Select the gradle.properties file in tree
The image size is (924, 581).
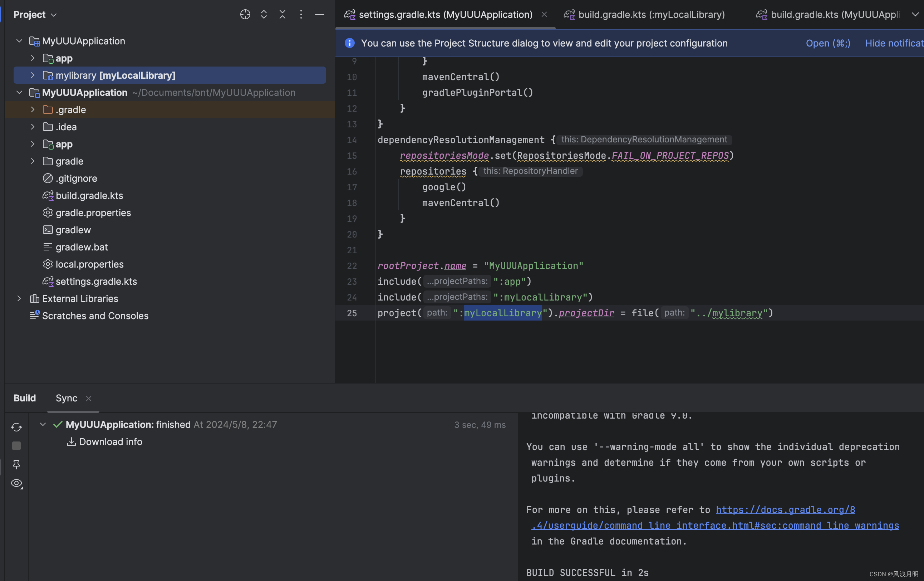pyautogui.click(x=93, y=213)
